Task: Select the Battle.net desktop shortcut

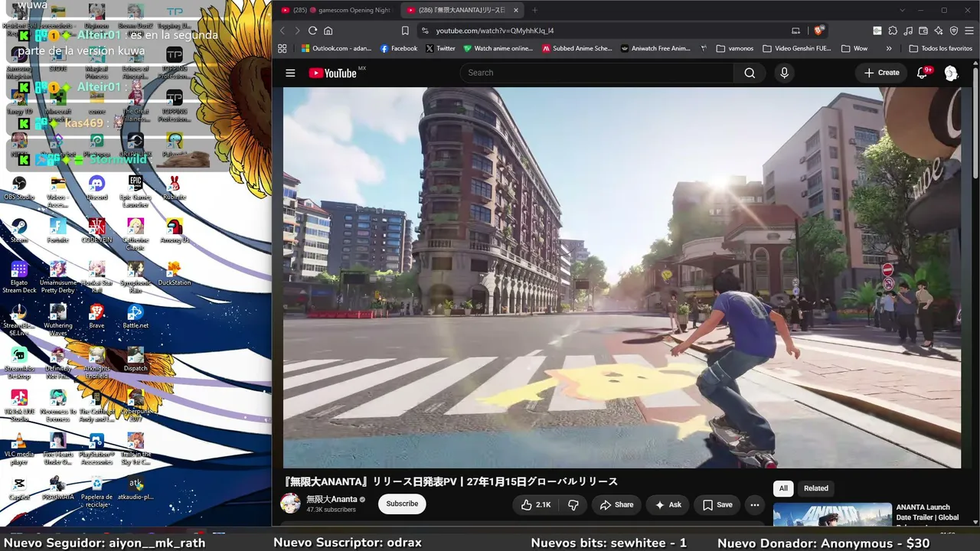Action: point(136,316)
